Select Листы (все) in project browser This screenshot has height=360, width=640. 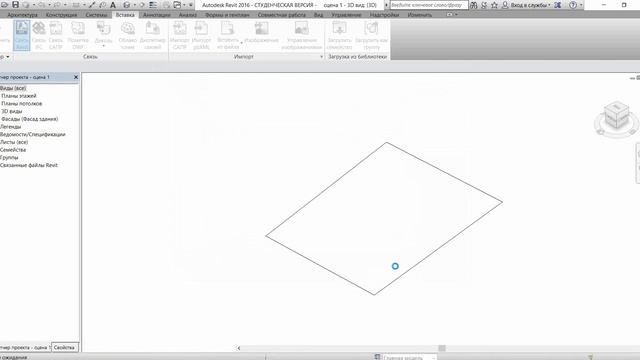(x=14, y=142)
